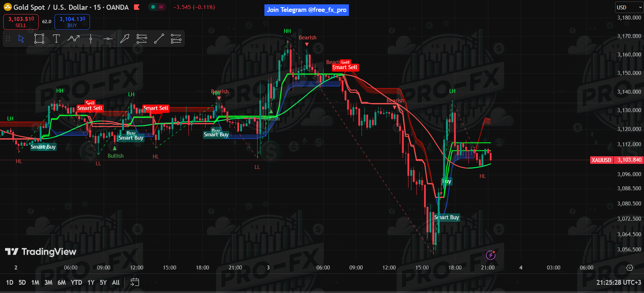Choose the rectangle shape drawing tool
The width and height of the screenshot is (644, 293).
(x=39, y=39)
